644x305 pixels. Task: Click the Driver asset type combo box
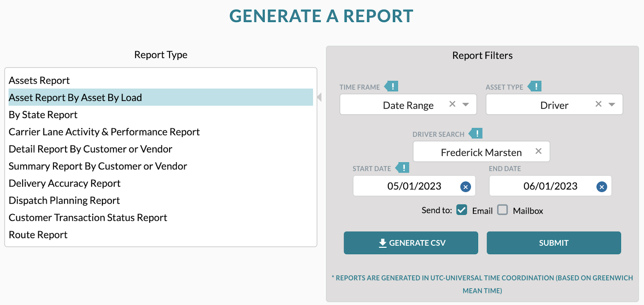tap(554, 105)
